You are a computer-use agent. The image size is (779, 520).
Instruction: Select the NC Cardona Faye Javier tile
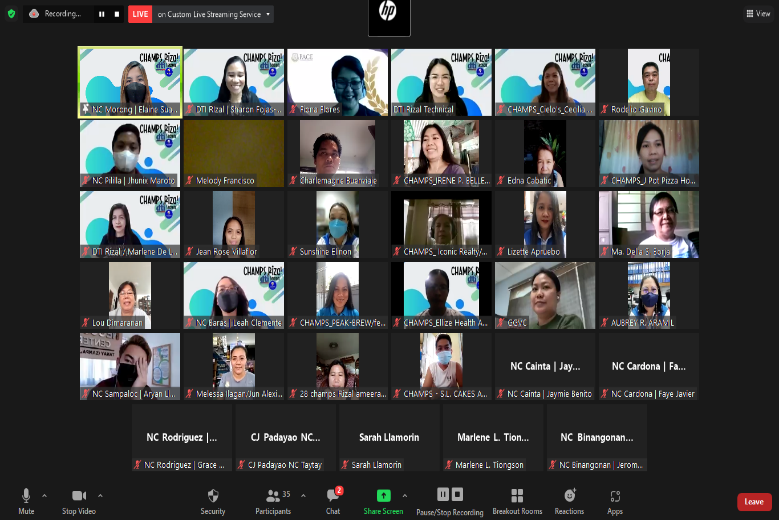coord(649,366)
